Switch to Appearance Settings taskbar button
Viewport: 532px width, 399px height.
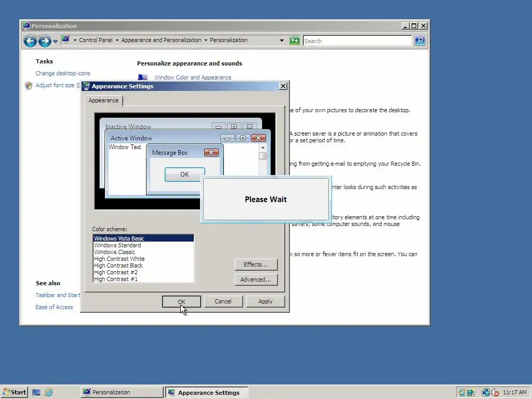207,392
